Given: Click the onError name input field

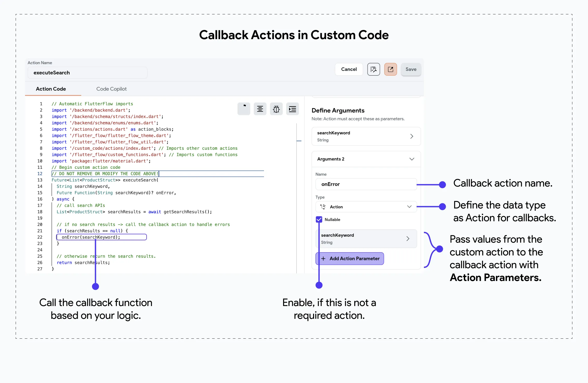Looking at the screenshot, I should pyautogui.click(x=366, y=184).
